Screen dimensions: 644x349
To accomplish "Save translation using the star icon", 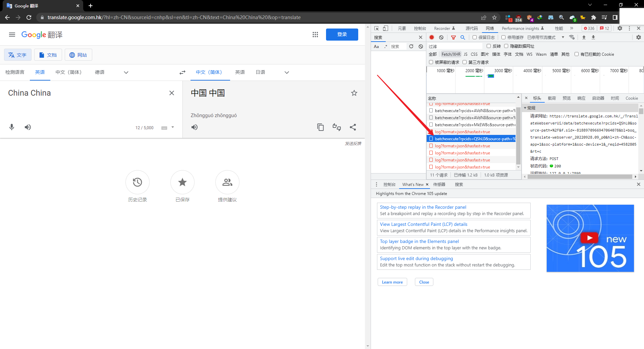I will 354,93.
